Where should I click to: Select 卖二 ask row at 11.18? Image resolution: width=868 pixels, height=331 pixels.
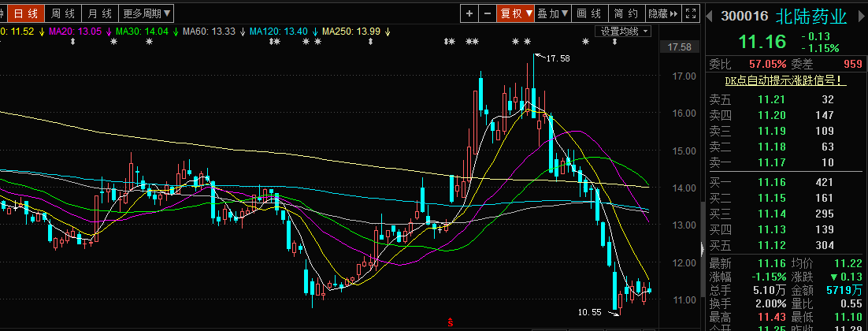point(785,147)
